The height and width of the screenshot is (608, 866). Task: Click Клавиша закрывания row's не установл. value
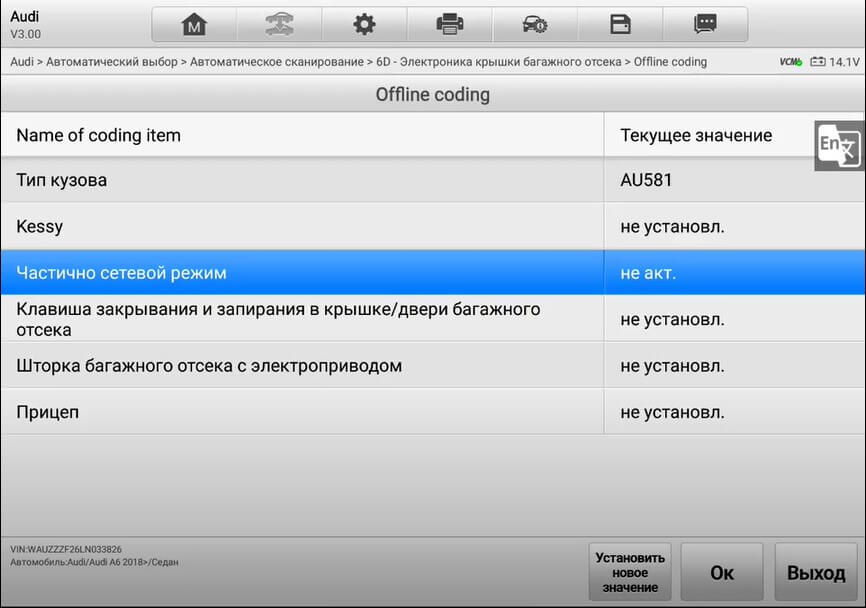pyautogui.click(x=735, y=319)
